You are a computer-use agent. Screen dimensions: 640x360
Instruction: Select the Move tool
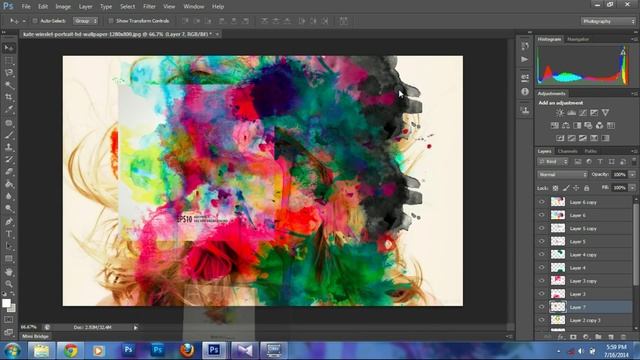point(9,48)
